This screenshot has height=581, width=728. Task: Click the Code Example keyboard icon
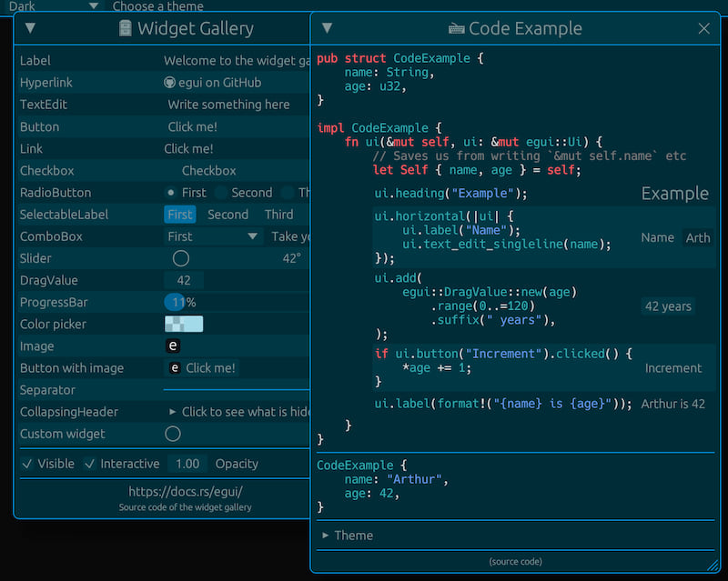[457, 29]
